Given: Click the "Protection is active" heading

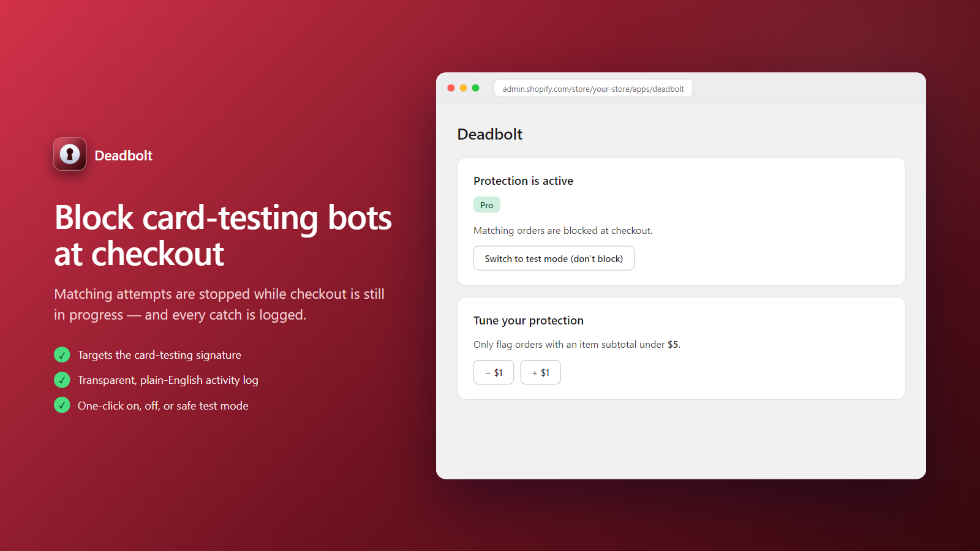Looking at the screenshot, I should (524, 181).
